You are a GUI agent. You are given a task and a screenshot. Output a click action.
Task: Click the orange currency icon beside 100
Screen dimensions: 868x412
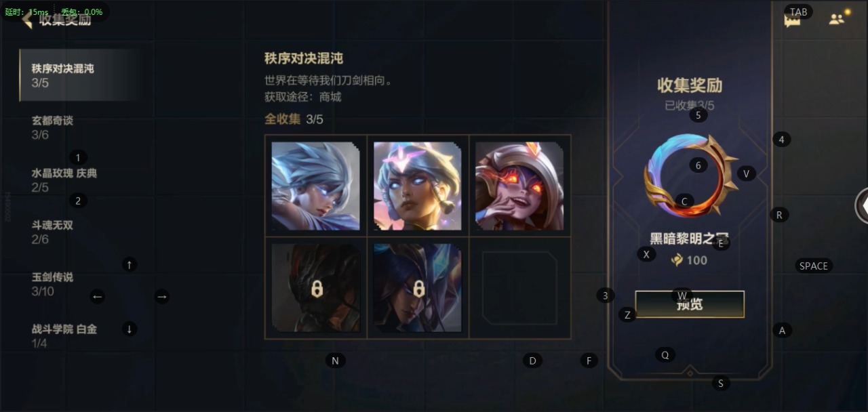677,260
